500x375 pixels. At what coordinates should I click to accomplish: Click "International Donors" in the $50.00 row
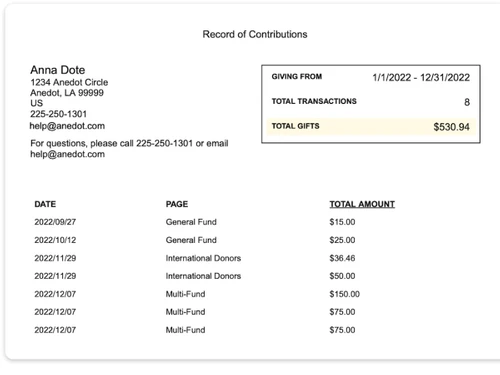click(203, 276)
